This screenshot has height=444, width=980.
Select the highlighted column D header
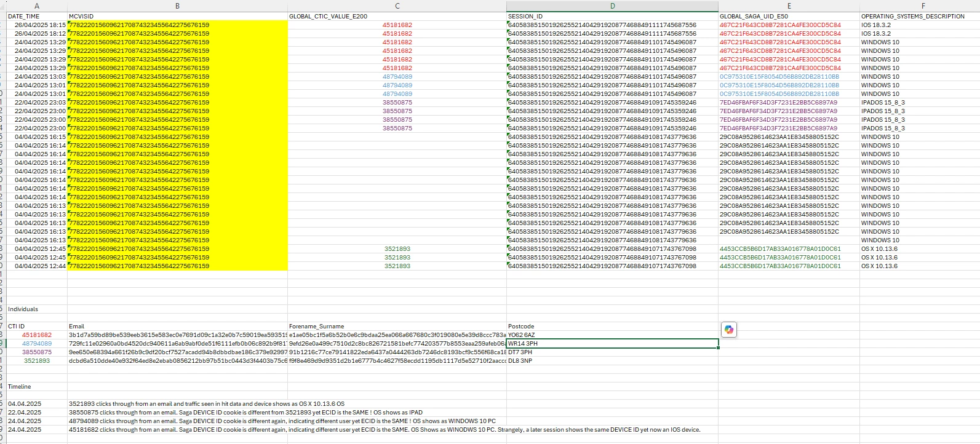pyautogui.click(x=612, y=6)
